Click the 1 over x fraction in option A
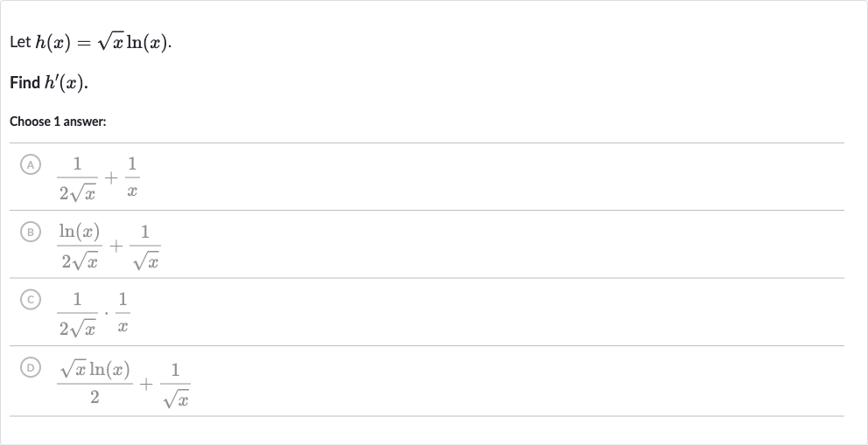Image resolution: width=868 pixels, height=445 pixels. (132, 177)
